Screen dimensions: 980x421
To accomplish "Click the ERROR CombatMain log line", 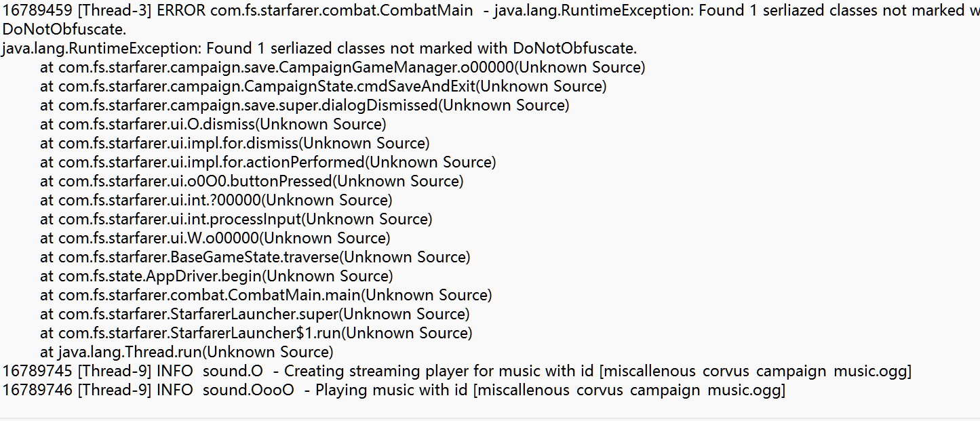I will 490,11.
